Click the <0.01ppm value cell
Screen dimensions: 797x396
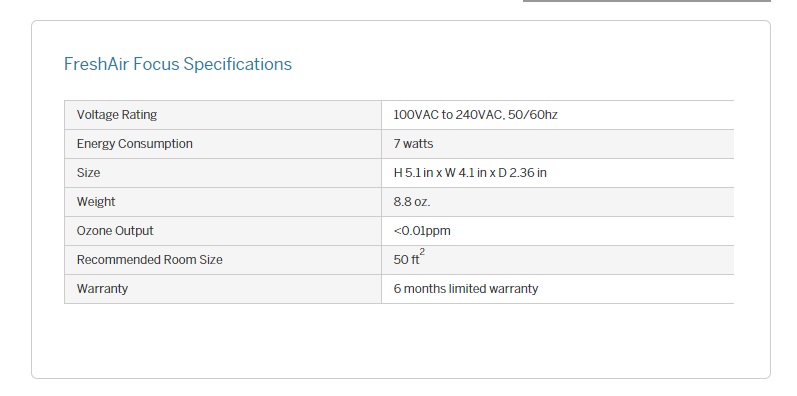[558, 231]
